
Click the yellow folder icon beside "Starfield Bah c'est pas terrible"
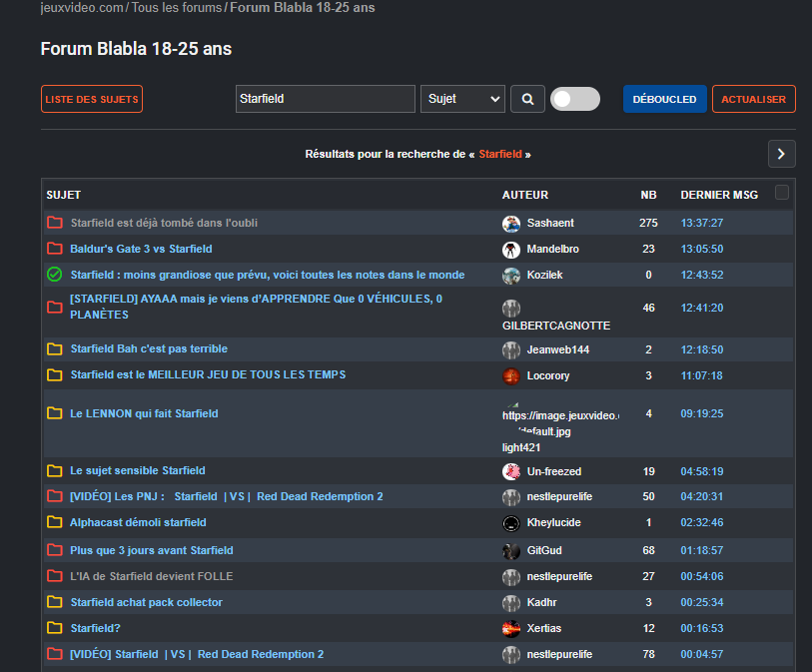click(x=54, y=348)
